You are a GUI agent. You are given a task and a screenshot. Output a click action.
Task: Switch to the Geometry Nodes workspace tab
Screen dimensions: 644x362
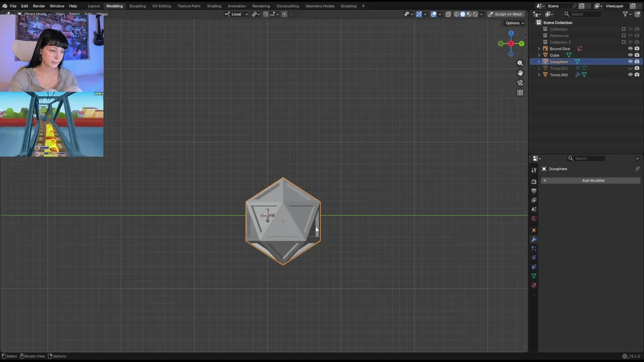click(319, 6)
